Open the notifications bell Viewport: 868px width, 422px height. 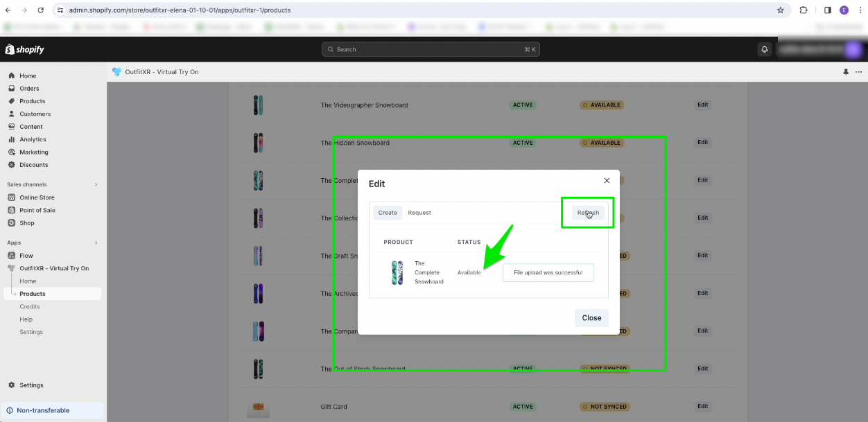coord(765,49)
